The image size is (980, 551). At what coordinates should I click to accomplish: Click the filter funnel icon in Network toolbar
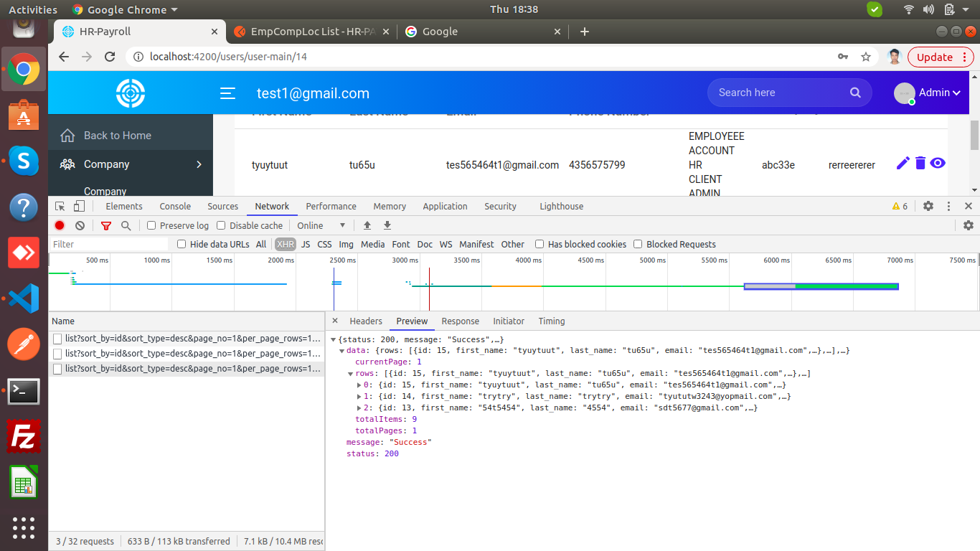point(106,225)
